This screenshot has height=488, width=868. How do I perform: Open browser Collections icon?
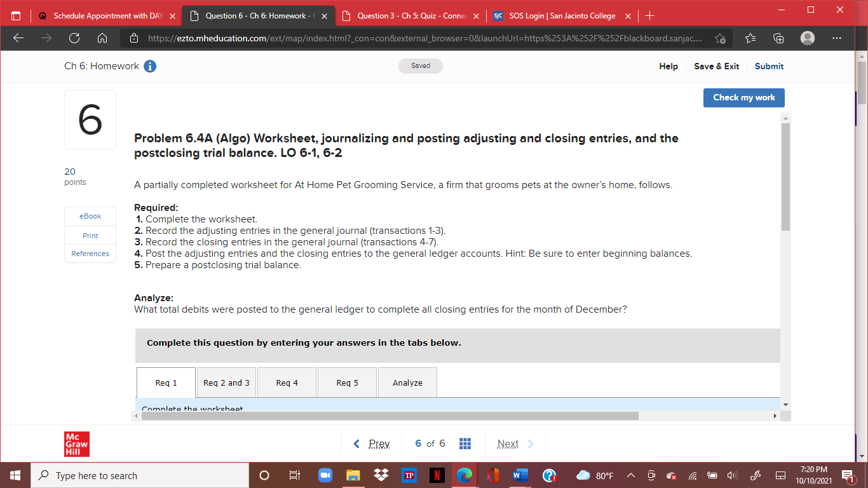click(x=778, y=38)
